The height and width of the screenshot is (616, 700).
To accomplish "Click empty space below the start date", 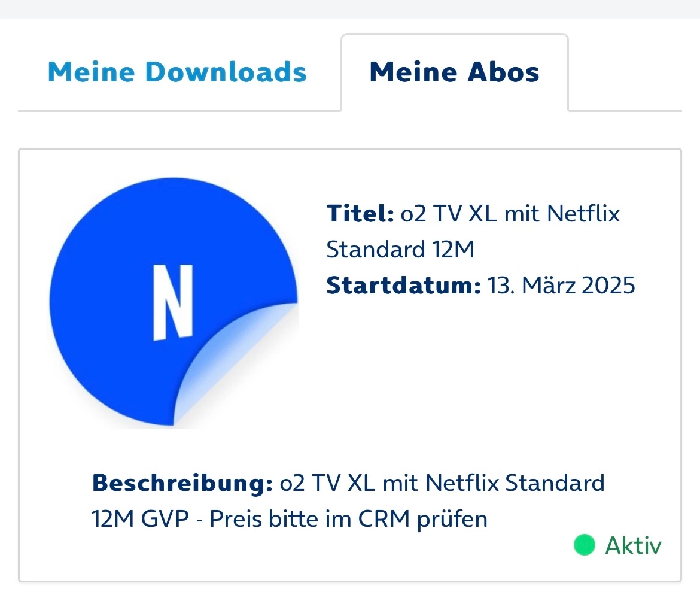I will pos(479,371).
